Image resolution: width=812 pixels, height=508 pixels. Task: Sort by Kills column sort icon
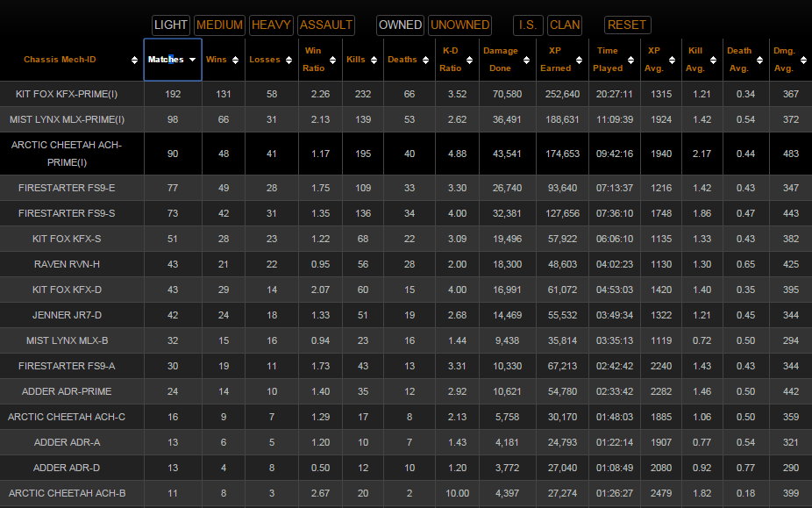click(x=374, y=60)
